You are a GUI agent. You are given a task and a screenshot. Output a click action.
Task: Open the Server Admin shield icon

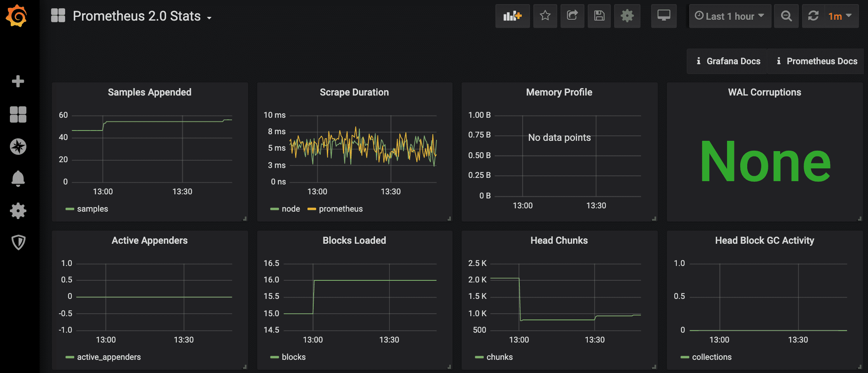click(18, 242)
